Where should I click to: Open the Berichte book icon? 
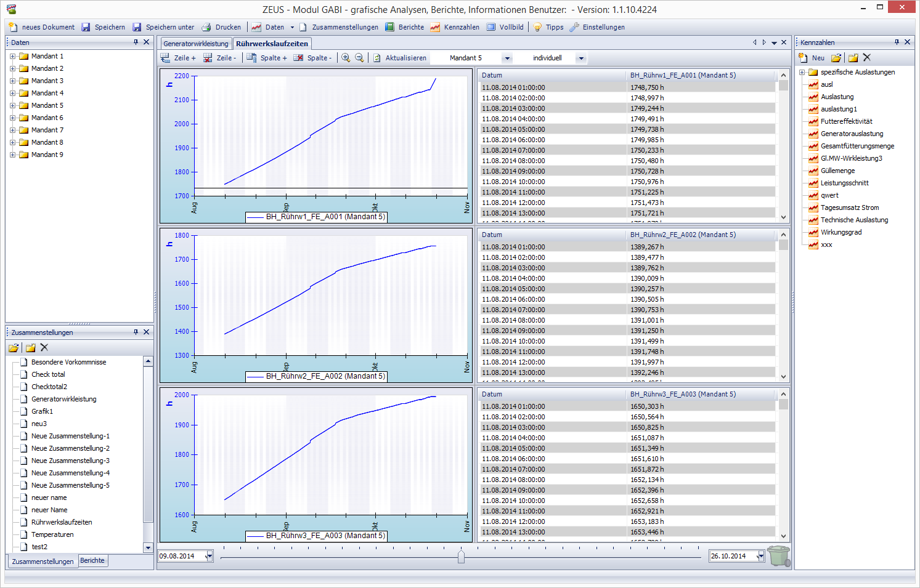click(x=389, y=27)
